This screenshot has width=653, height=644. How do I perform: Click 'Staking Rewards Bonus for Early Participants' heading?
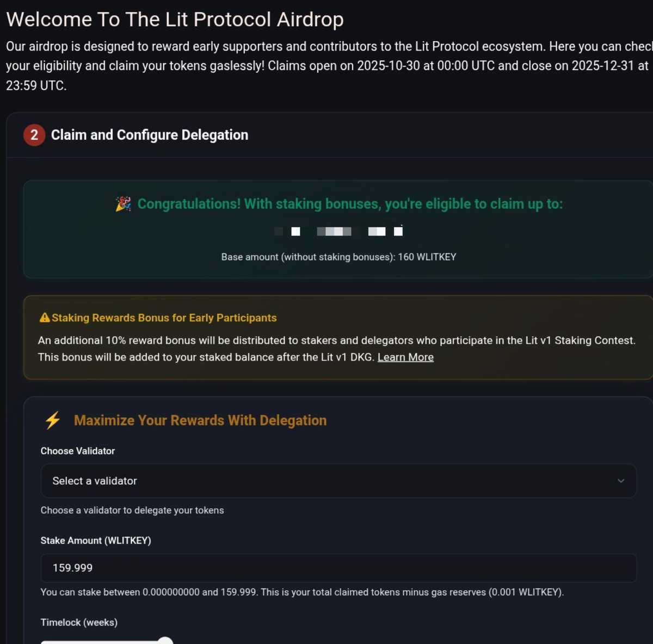coord(164,318)
